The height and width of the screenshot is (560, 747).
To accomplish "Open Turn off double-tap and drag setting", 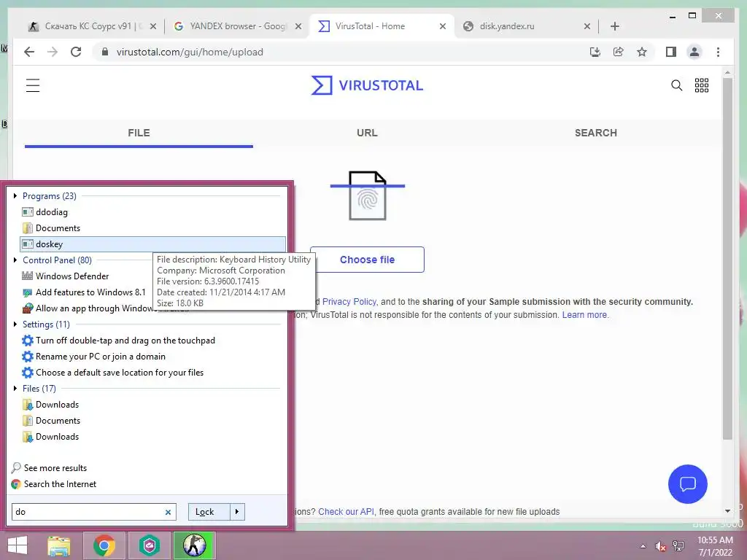I will 153,341.
